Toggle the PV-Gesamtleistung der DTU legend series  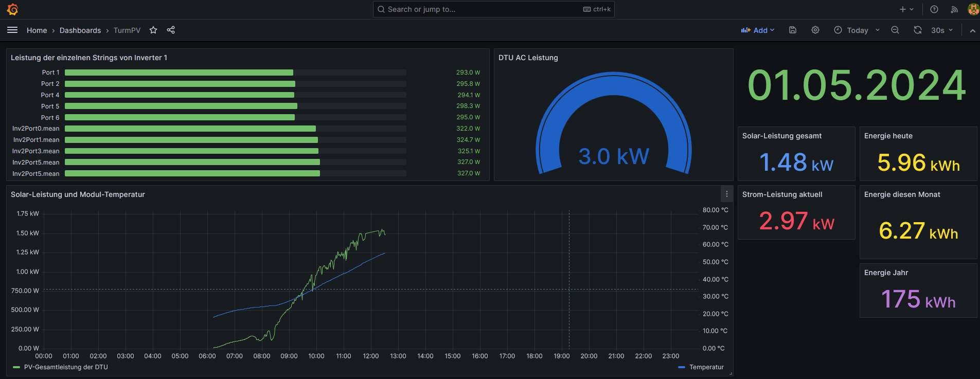(x=65, y=367)
